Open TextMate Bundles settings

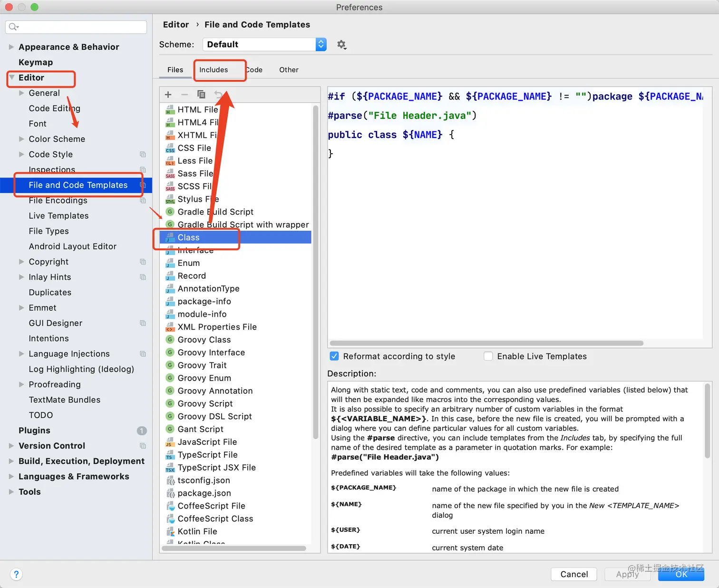click(65, 400)
